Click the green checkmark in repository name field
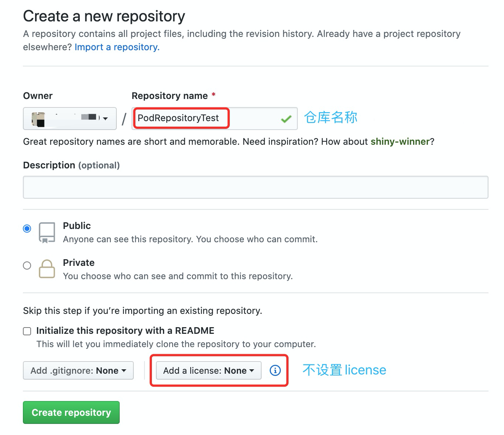Image resolution: width=504 pixels, height=435 pixels. point(286,119)
